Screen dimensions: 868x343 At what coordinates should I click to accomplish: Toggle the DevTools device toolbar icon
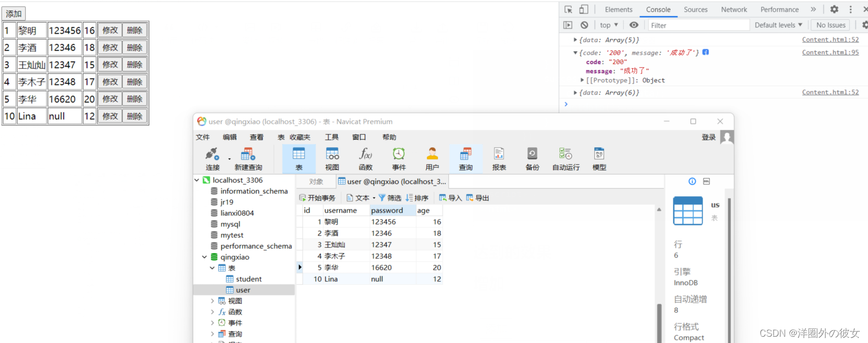[x=584, y=9]
